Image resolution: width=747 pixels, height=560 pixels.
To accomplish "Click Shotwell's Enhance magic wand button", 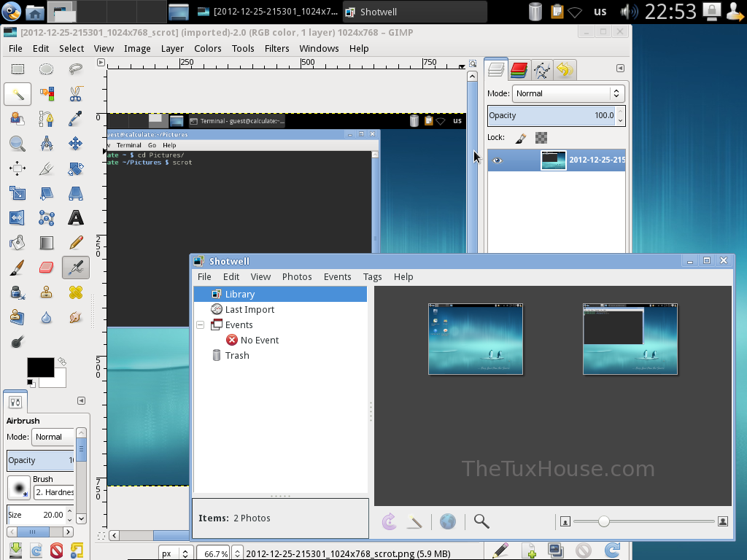I will point(414,521).
